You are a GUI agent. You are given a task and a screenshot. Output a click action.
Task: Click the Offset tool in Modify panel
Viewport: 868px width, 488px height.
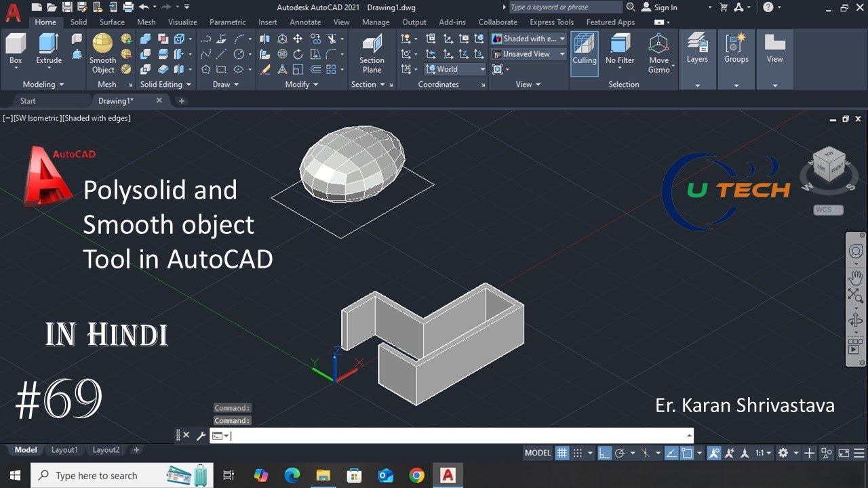(316, 69)
